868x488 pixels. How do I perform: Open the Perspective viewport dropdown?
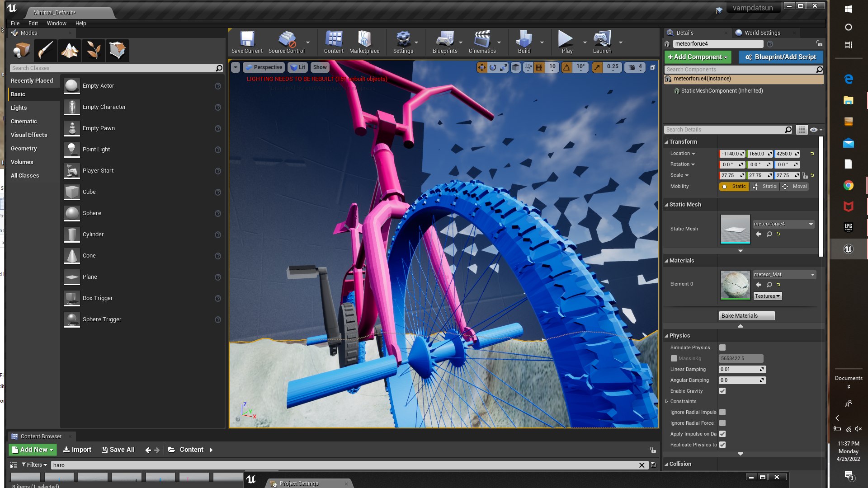click(x=264, y=67)
